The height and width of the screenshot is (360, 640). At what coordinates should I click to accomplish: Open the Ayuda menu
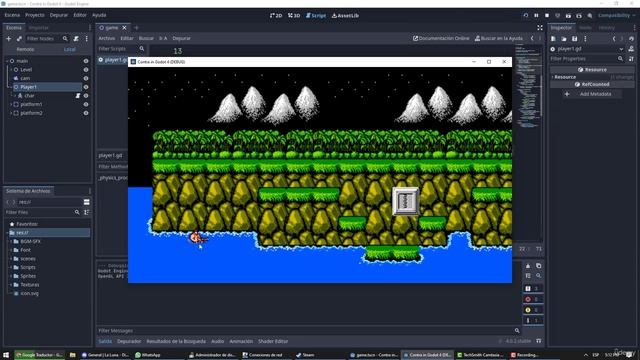99,15
